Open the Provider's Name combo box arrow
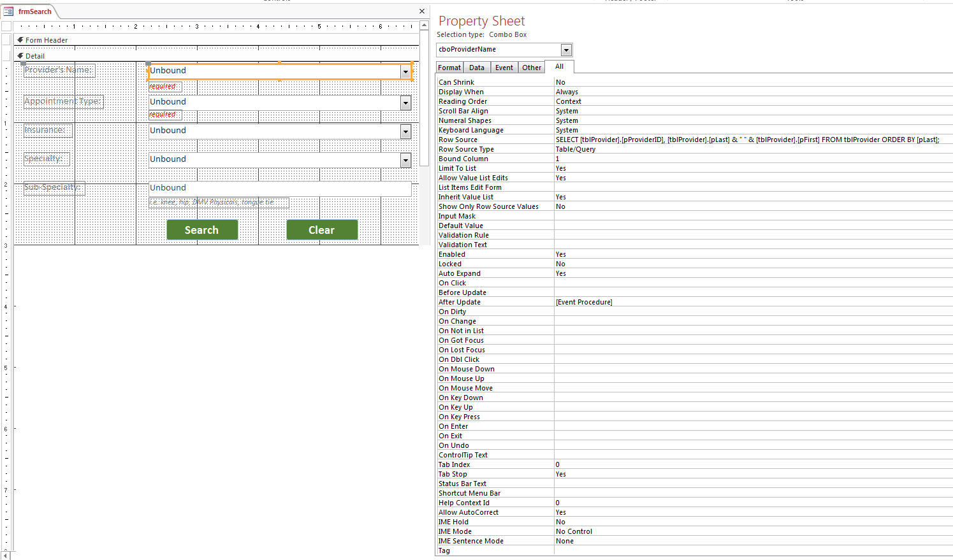This screenshot has height=560, width=953. 405,71
